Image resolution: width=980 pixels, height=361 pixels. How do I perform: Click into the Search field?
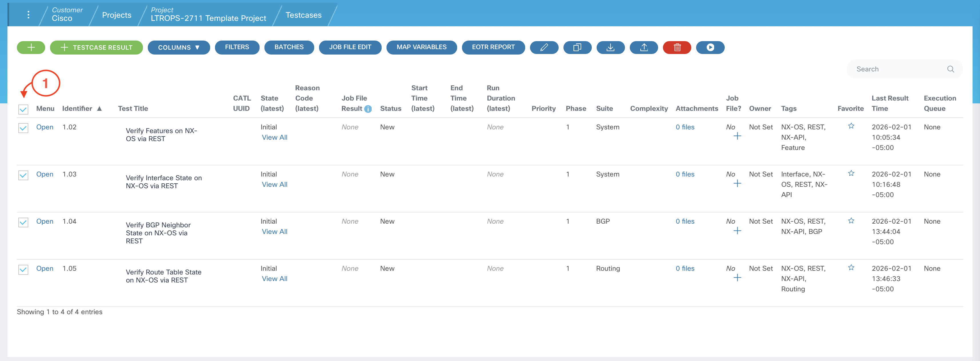coord(898,69)
